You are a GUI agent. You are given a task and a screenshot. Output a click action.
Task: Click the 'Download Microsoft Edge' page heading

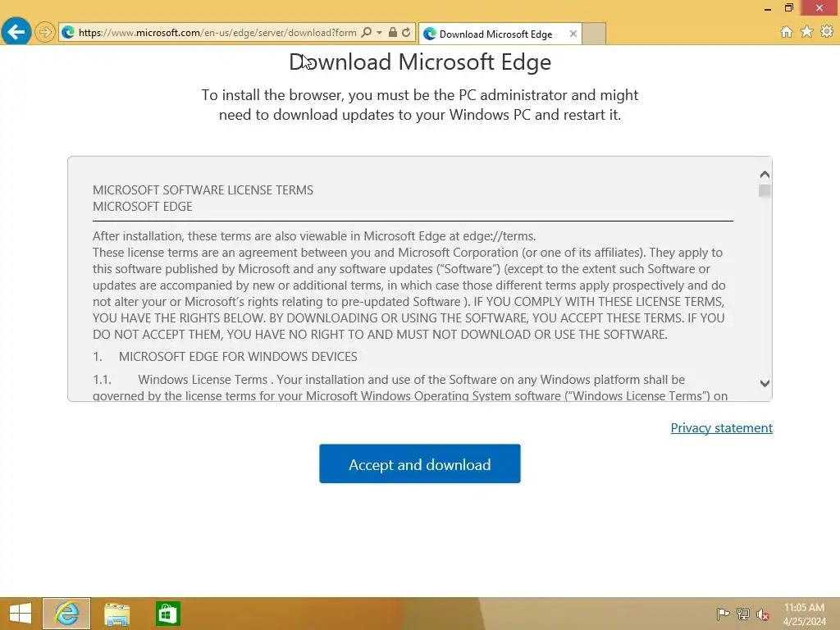(420, 62)
